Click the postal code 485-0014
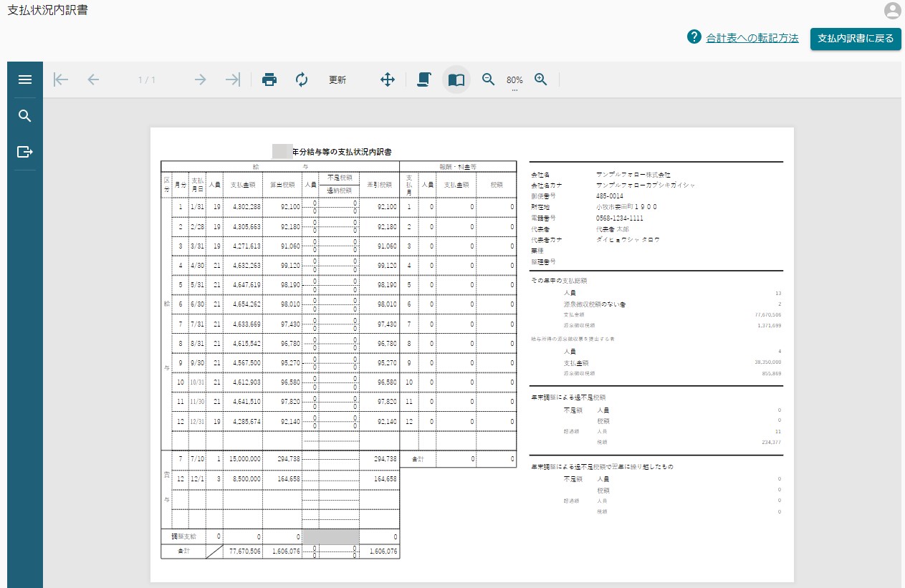905x588 pixels. 609,196
